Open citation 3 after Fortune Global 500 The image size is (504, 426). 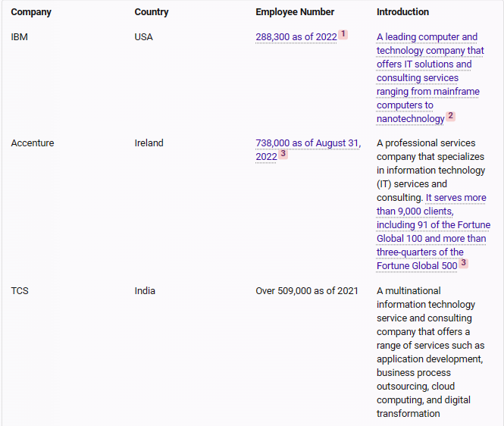463,264
